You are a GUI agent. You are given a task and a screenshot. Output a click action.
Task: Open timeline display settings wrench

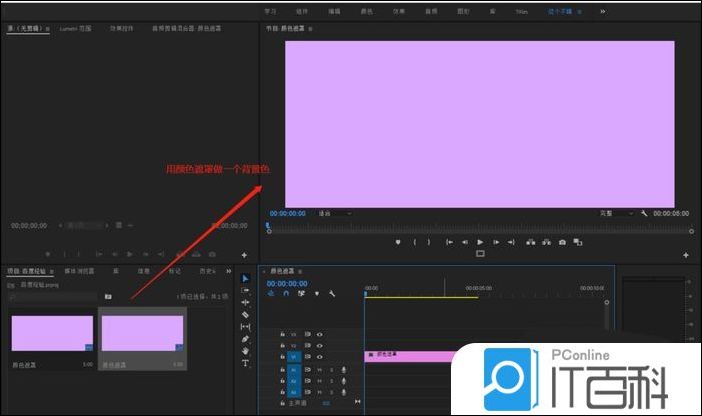pyautogui.click(x=332, y=294)
